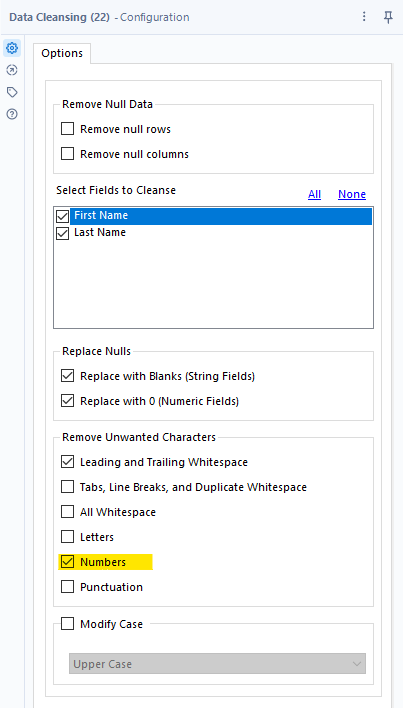
Task: Select the First Name field row
Action: click(x=221, y=216)
